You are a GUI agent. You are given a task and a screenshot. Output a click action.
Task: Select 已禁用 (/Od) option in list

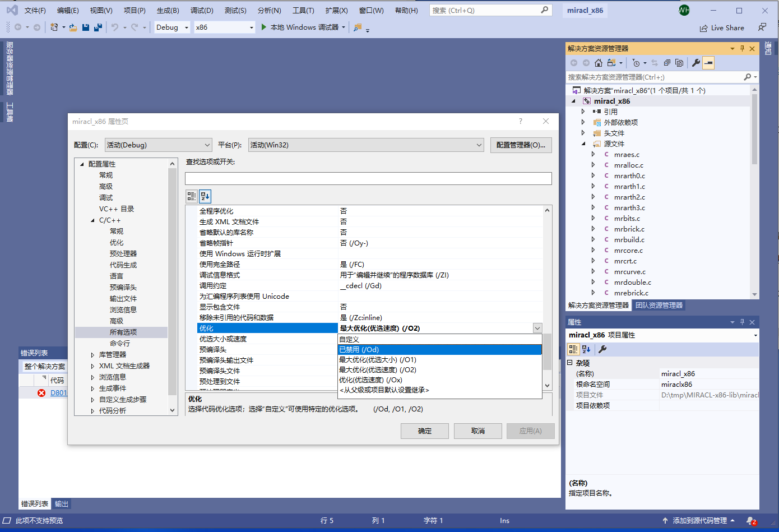pyautogui.click(x=440, y=350)
